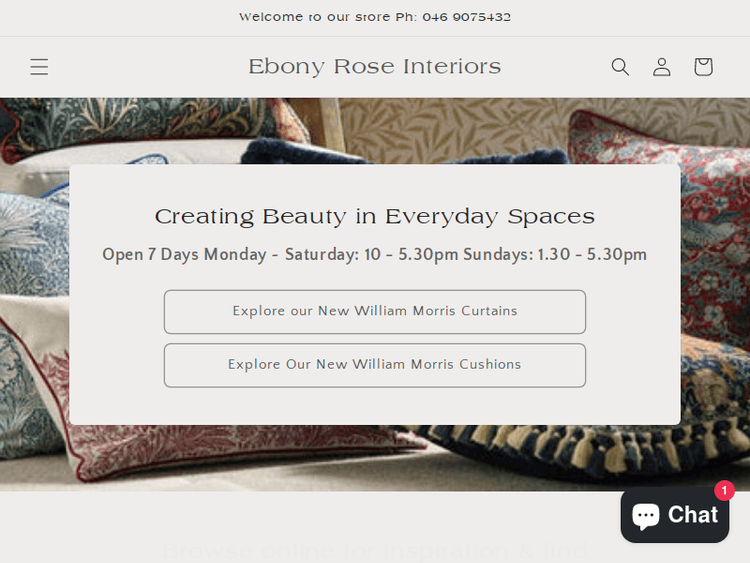Click the opening hours text line
The height and width of the screenshot is (563, 750).
(375, 254)
